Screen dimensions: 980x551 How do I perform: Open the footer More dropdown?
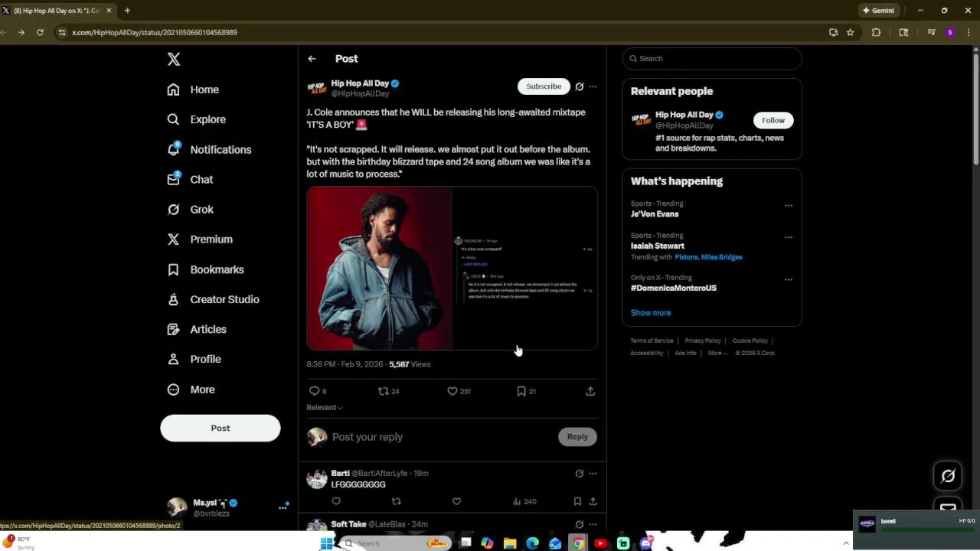(717, 353)
